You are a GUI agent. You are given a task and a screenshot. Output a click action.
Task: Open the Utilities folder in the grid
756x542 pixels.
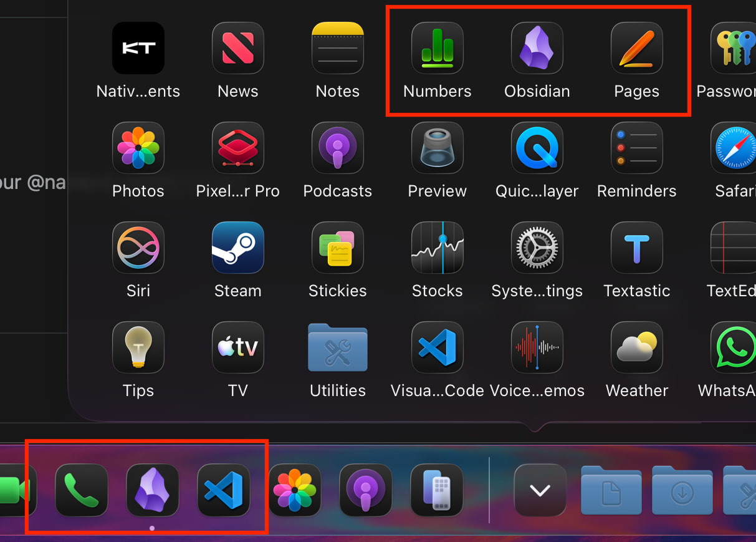(337, 348)
